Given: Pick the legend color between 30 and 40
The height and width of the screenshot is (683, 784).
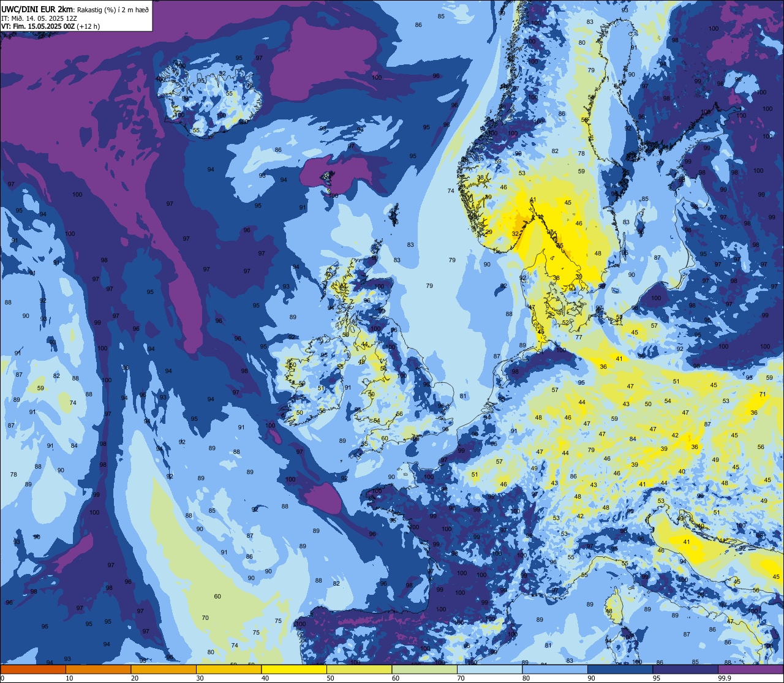Looking at the screenshot, I should coord(228,669).
